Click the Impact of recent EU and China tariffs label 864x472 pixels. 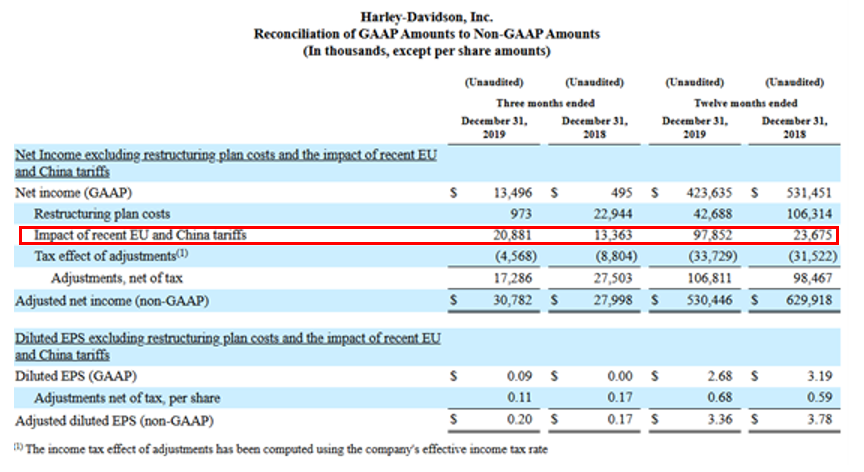(140, 235)
